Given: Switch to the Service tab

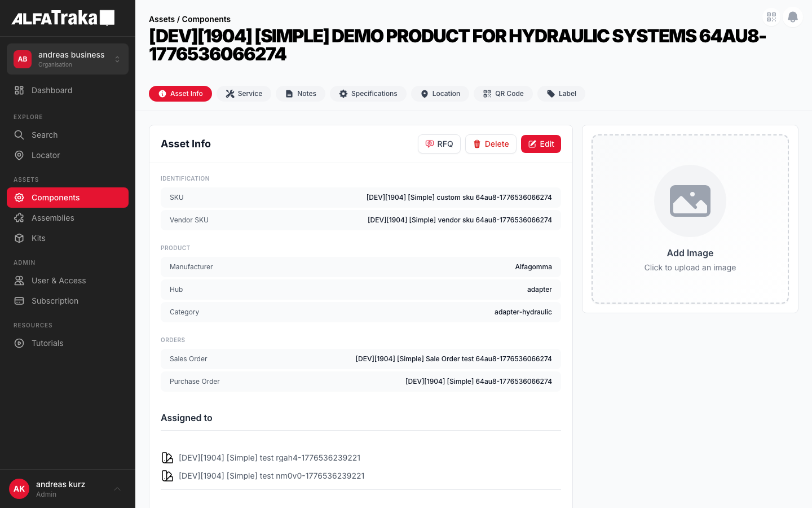Looking at the screenshot, I should click(244, 94).
